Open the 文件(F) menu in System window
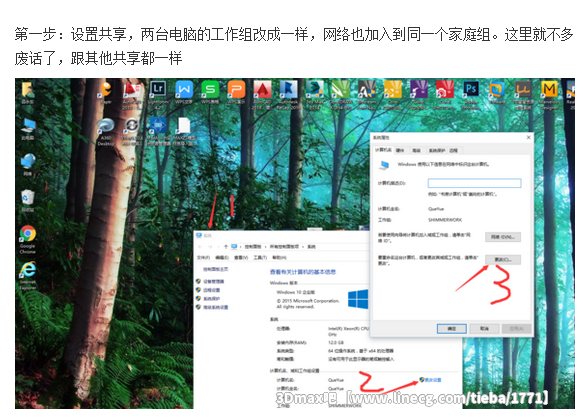Screen dimensions: 588x417 tap(203, 258)
